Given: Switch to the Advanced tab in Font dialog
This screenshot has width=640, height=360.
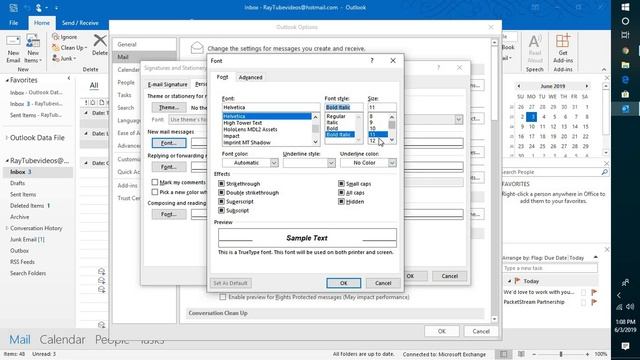Looking at the screenshot, I should point(250,77).
